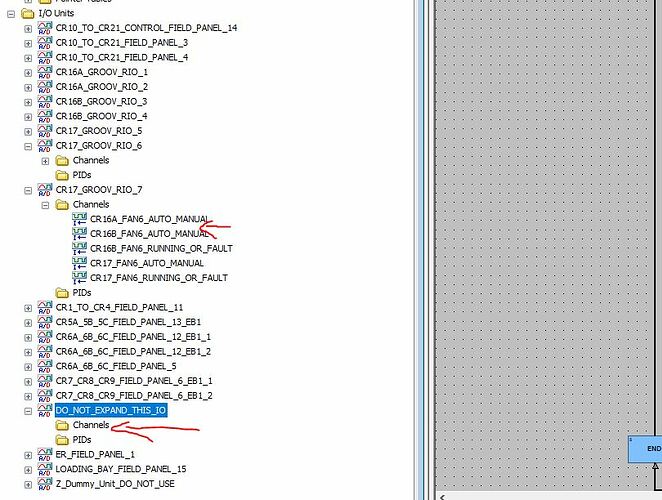Expand ER_FIELD_PANEL_1 node
662x500 pixels.
pos(28,455)
